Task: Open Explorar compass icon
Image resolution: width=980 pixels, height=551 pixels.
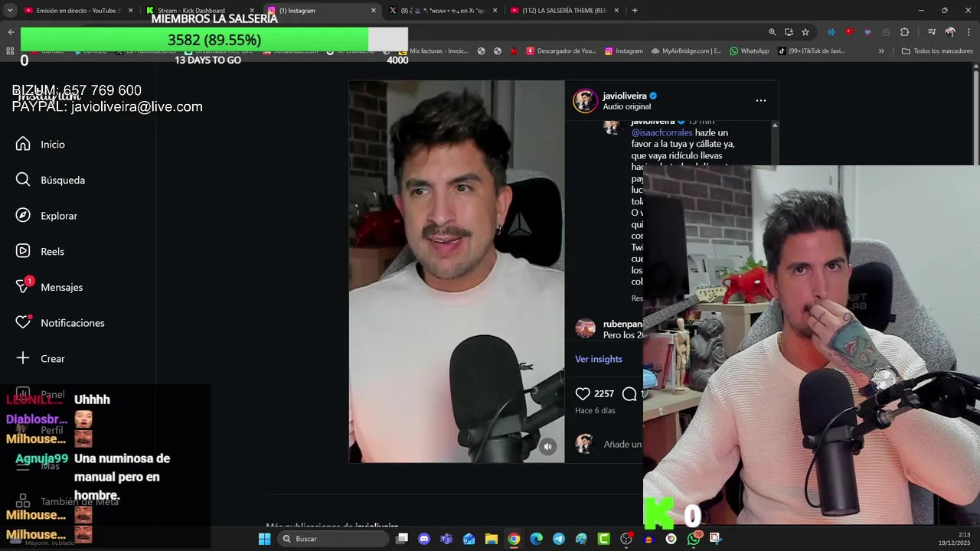Action: pos(23,216)
